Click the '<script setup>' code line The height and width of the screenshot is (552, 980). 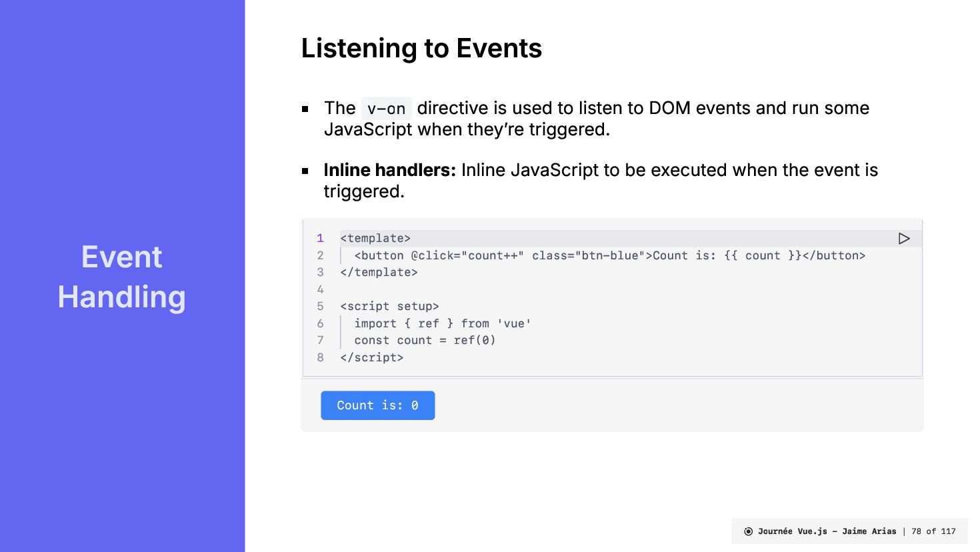[389, 306]
